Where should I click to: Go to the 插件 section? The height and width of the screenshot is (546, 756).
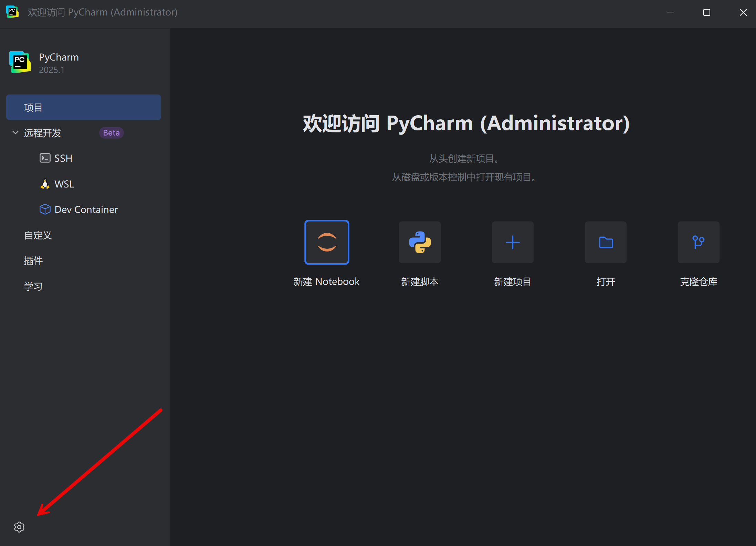(x=33, y=261)
